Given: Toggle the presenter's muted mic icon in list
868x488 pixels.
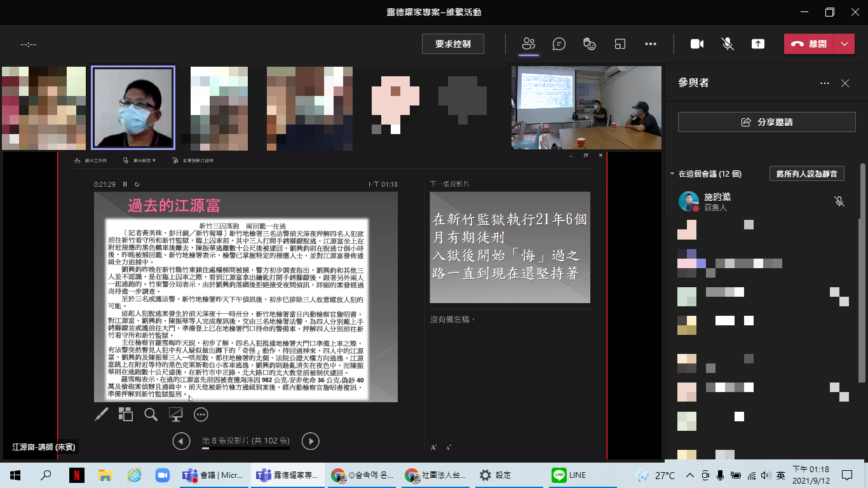Looking at the screenshot, I should pyautogui.click(x=839, y=201).
